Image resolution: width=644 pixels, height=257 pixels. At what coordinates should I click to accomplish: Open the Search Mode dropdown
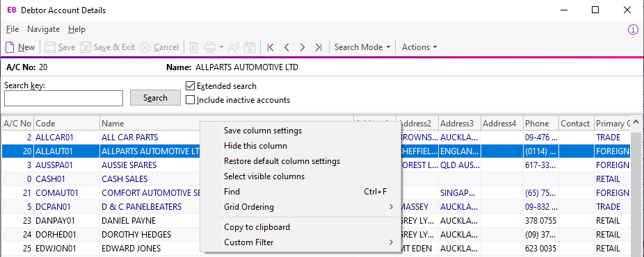362,47
